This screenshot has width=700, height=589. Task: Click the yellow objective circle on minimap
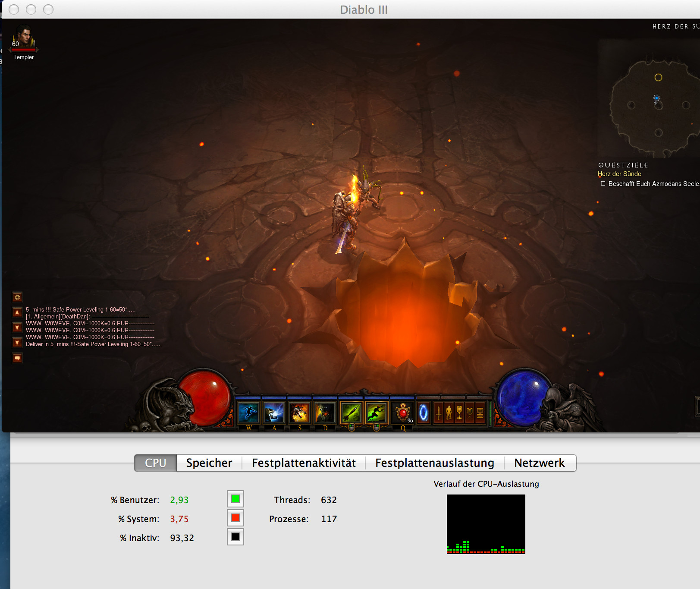pos(658,78)
